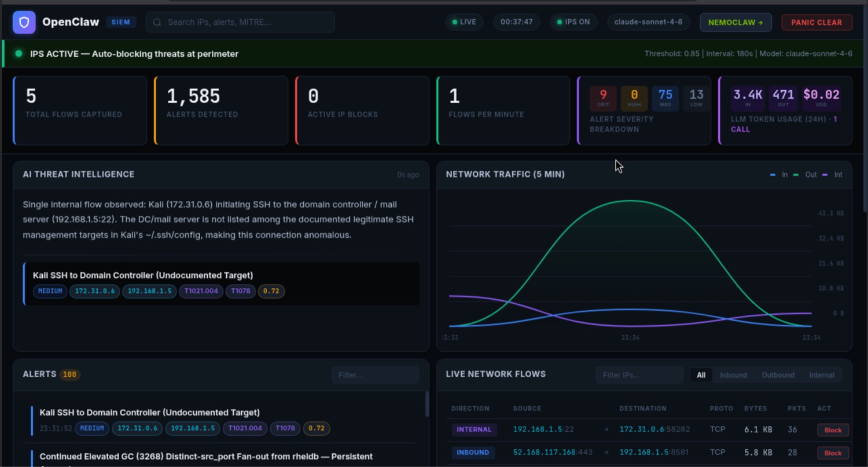Click the 23:31:52 timestamp in Alerts list
The height and width of the screenshot is (467, 868).
click(x=56, y=429)
